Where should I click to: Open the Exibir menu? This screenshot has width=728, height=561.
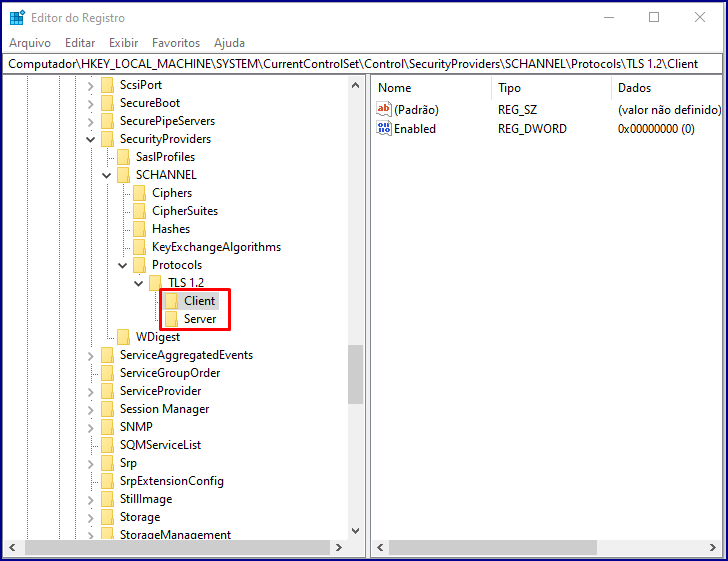[124, 43]
